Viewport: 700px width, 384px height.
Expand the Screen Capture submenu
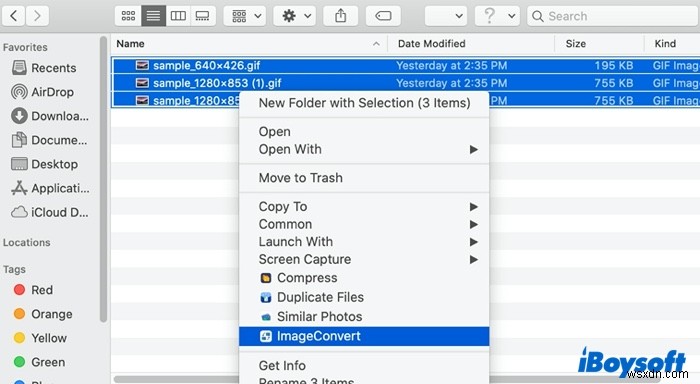pyautogui.click(x=364, y=259)
